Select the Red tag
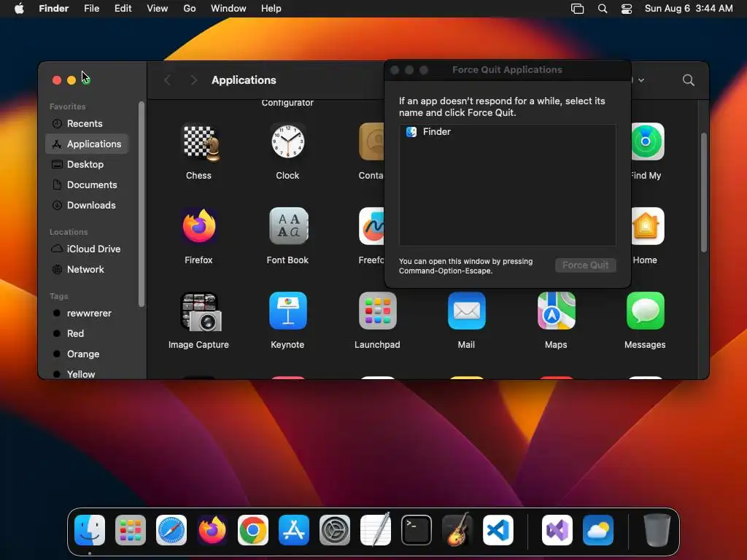Viewport: 747px width, 560px height. [x=87, y=334]
